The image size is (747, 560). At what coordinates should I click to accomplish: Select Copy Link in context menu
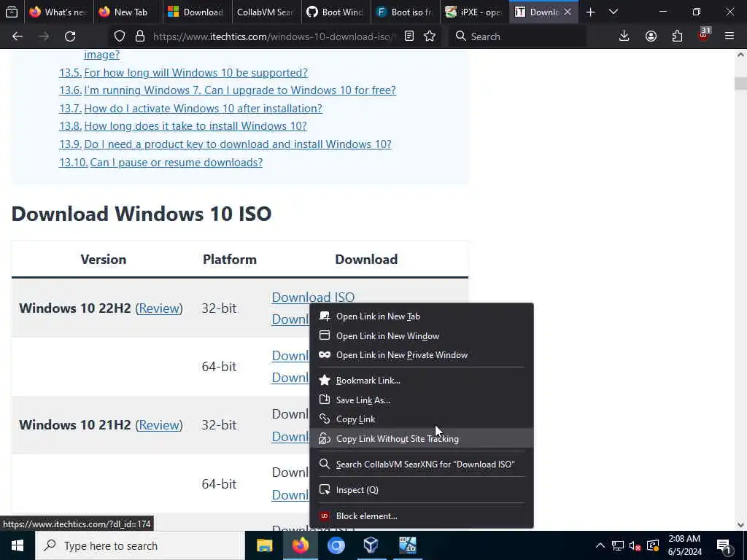coord(422,419)
